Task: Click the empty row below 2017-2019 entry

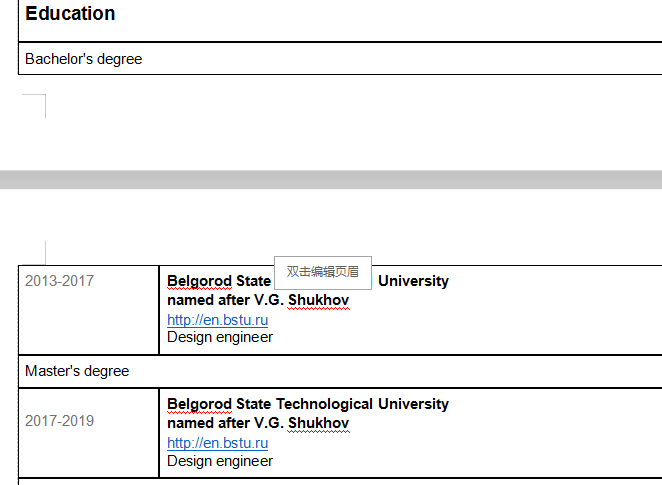Action: [x=330, y=482]
